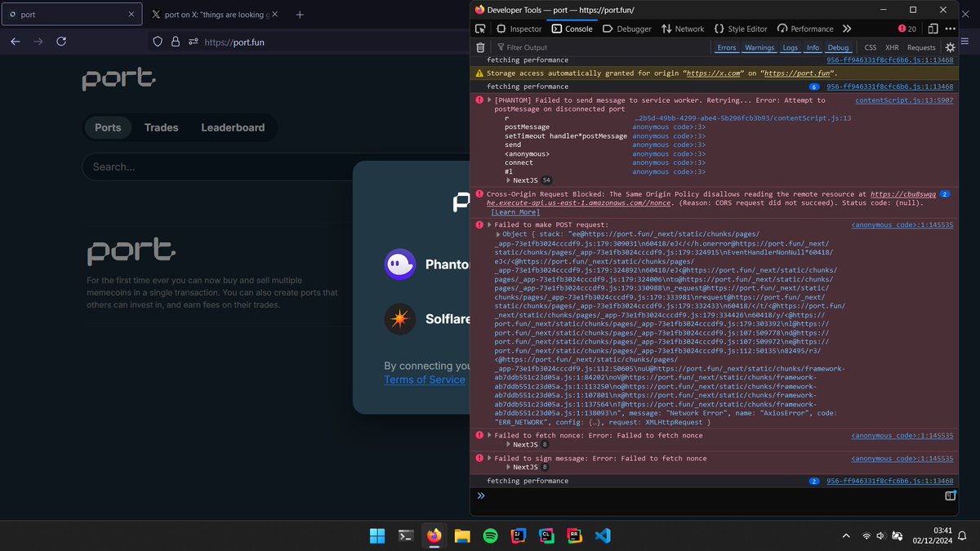Expand the Object stack details
This screenshot has width=980, height=551.
coord(498,234)
